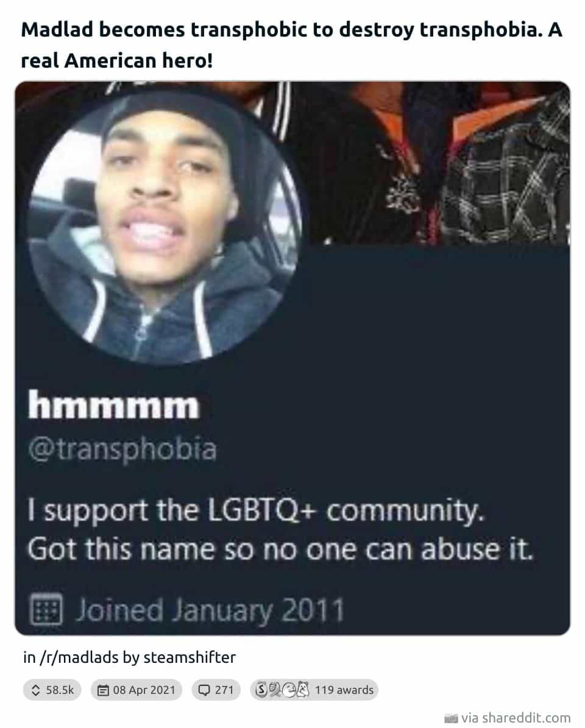Click the fourth award icon
585x728 pixels.
point(303,690)
